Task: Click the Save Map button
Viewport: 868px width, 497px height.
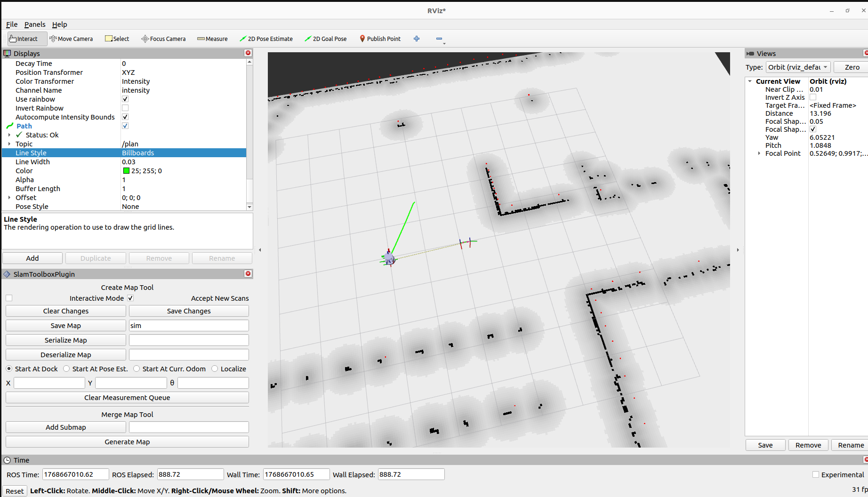Action: (66, 326)
